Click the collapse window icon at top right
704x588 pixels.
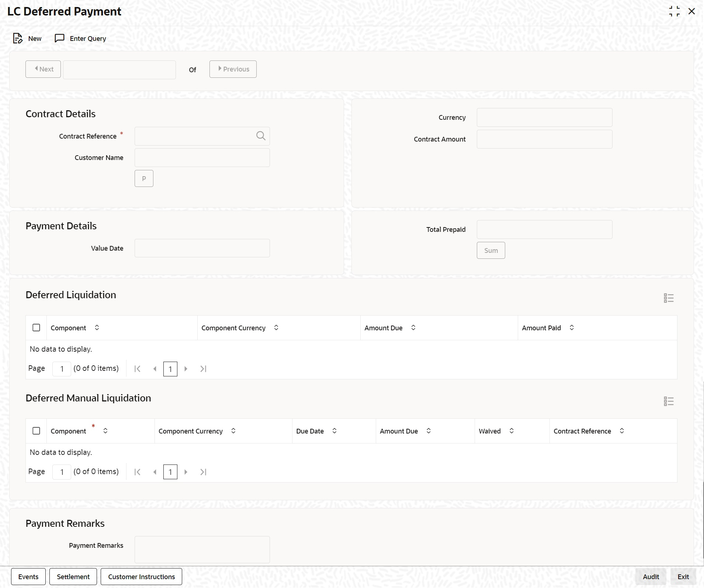(x=674, y=11)
